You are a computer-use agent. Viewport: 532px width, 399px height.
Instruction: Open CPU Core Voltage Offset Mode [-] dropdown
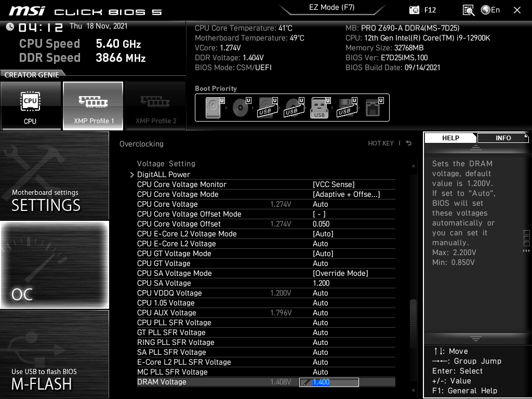319,214
